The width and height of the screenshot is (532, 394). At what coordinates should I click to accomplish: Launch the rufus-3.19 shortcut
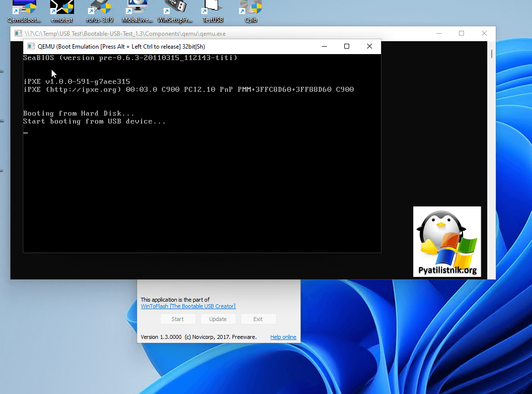(100, 10)
